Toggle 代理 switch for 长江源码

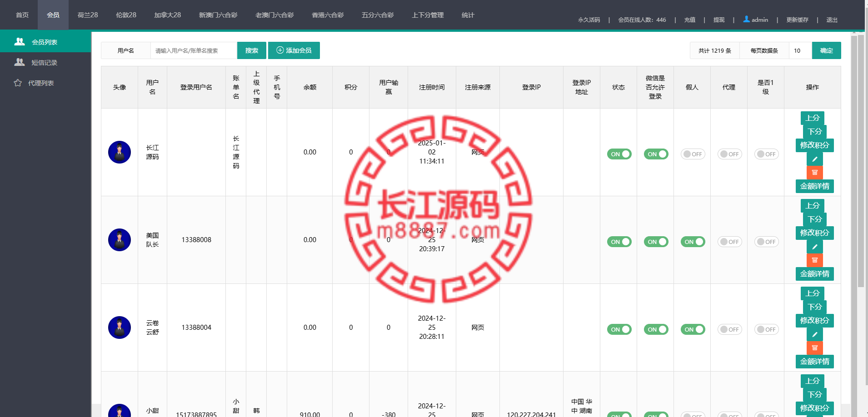[729, 154]
